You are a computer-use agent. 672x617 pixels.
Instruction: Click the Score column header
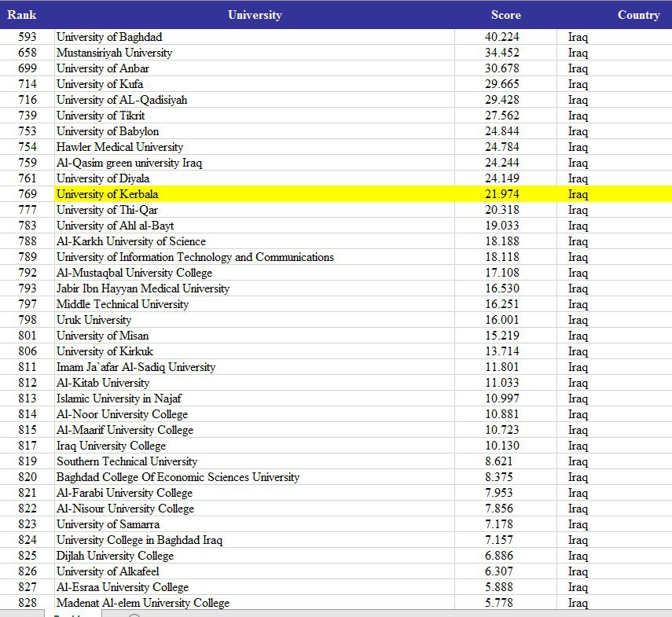tap(505, 15)
